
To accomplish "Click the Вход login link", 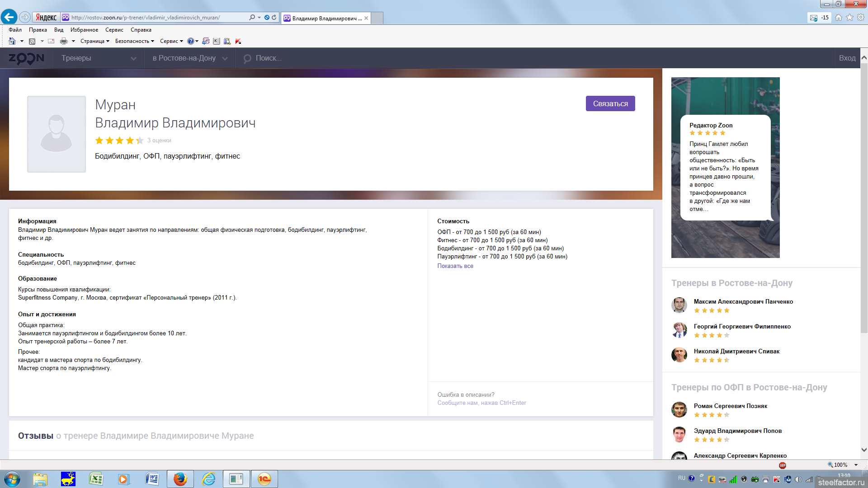I will click(x=847, y=58).
